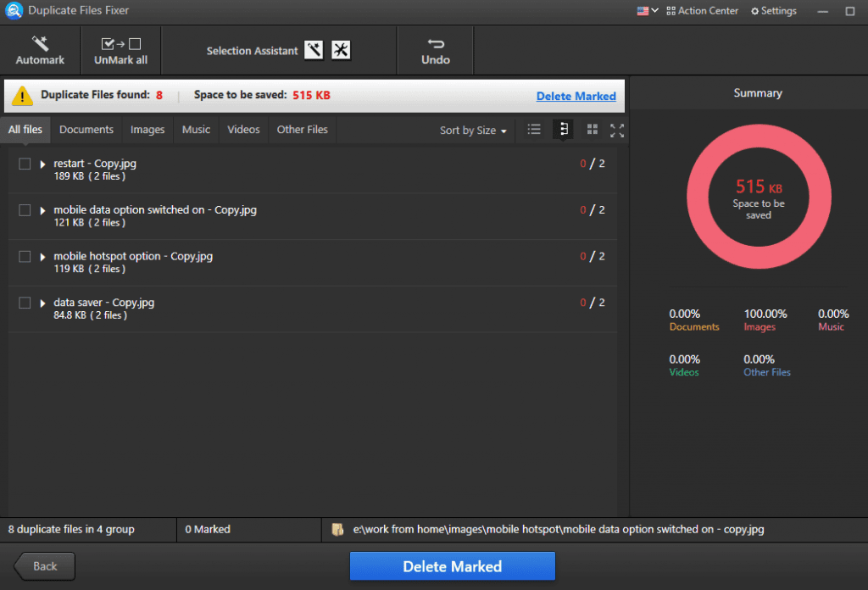Screen dimensions: 868x590
Task: Open the Sort by Size dropdown
Action: 473,130
